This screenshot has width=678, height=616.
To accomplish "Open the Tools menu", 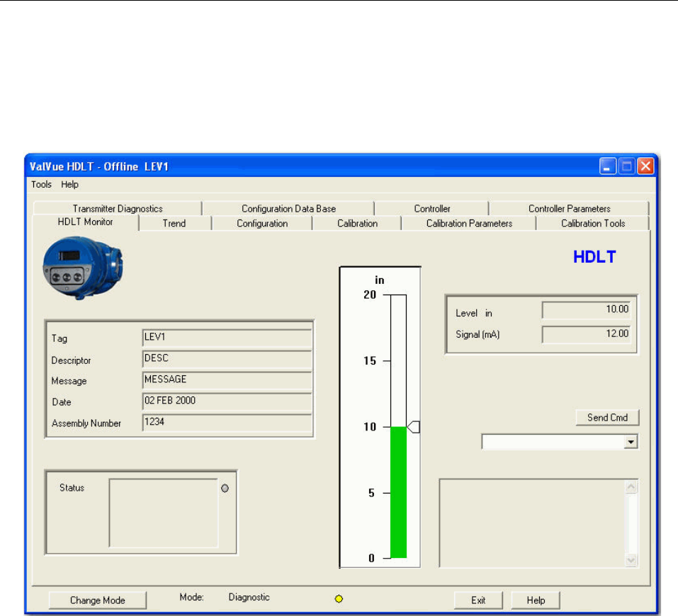I will [41, 185].
